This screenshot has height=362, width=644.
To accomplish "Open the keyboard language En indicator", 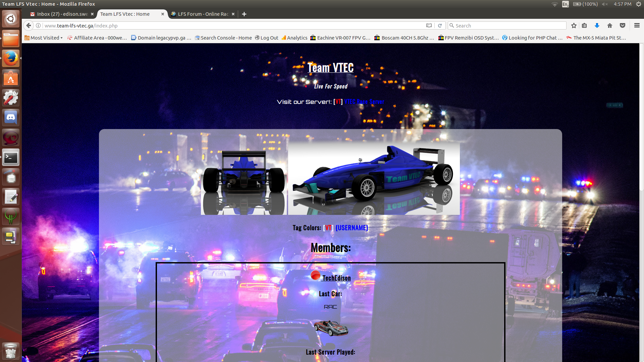I will (x=565, y=4).
